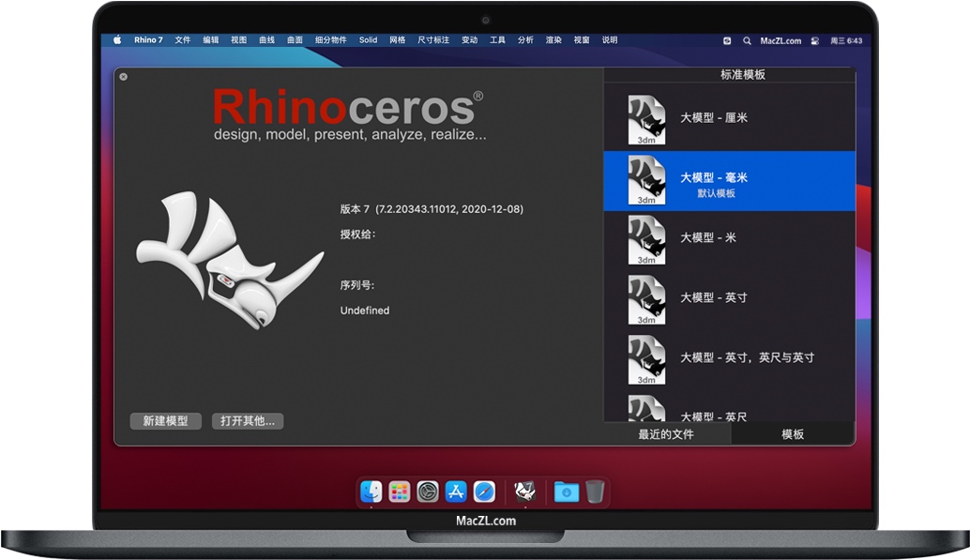970x560 pixels.
Task: Click the Spotlight search icon in menu bar
Action: [748, 41]
